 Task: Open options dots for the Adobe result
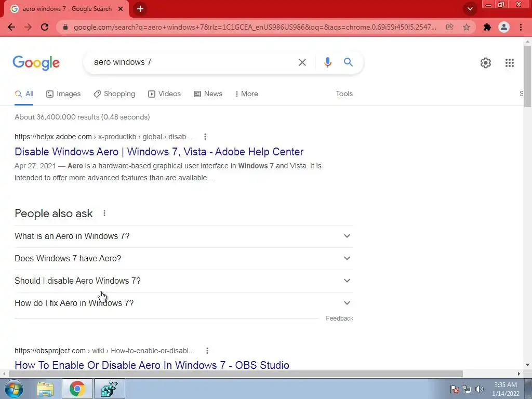(205, 137)
